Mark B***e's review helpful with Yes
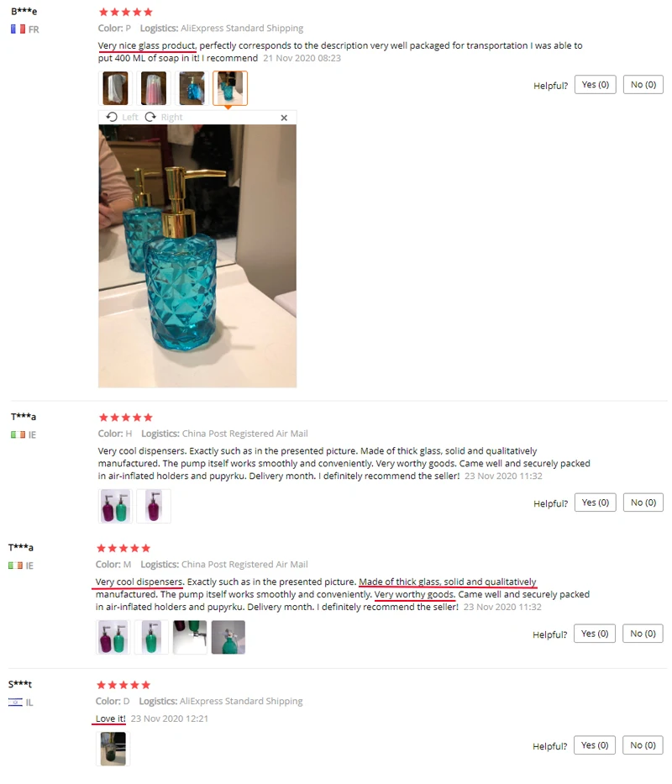 (x=595, y=85)
